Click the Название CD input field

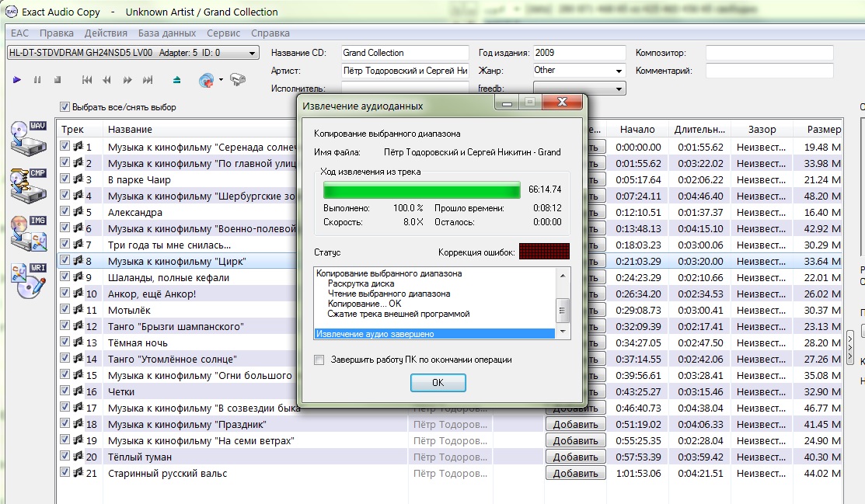tap(404, 53)
